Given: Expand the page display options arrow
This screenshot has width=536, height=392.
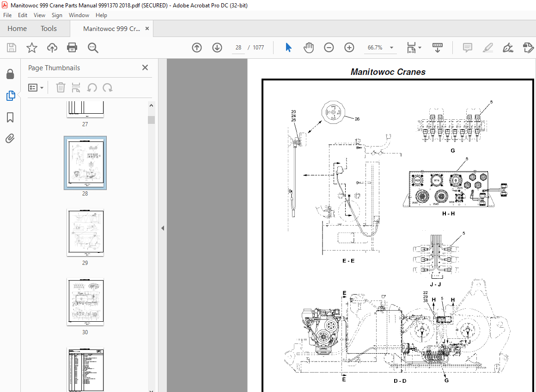Looking at the screenshot, I should tap(420, 48).
